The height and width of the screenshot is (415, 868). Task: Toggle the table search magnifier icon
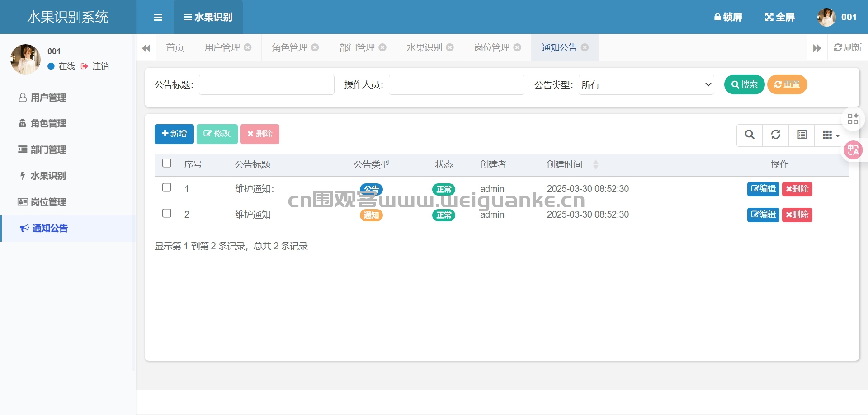(750, 135)
